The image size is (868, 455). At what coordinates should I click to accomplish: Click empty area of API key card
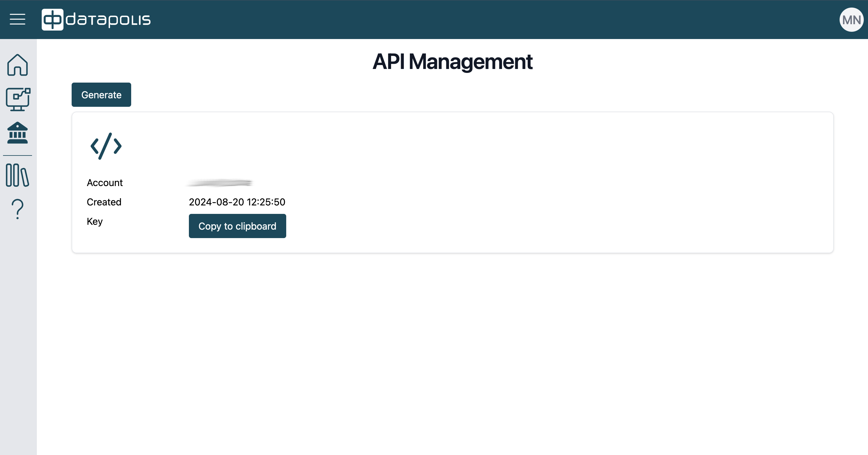539,182
